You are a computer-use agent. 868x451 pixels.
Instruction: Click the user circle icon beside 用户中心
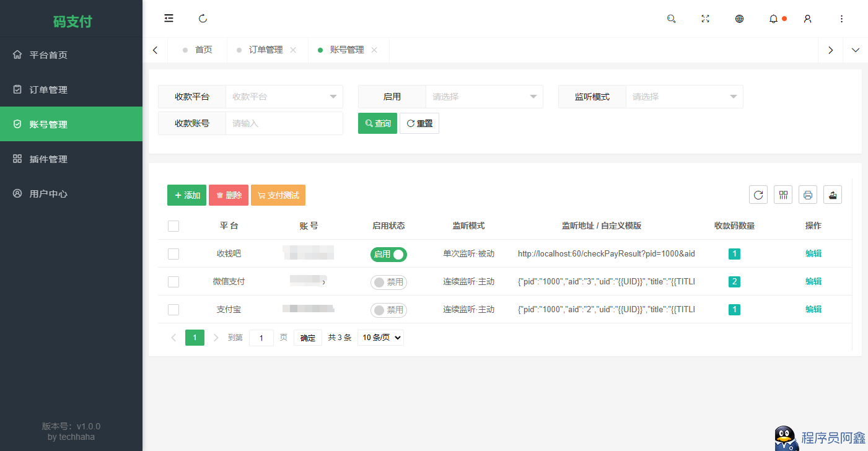pyautogui.click(x=17, y=193)
